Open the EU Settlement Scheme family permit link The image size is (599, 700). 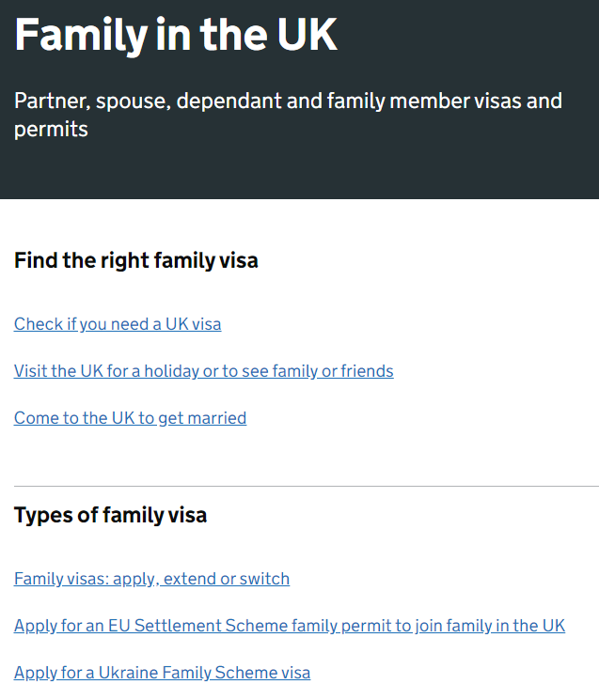290,626
